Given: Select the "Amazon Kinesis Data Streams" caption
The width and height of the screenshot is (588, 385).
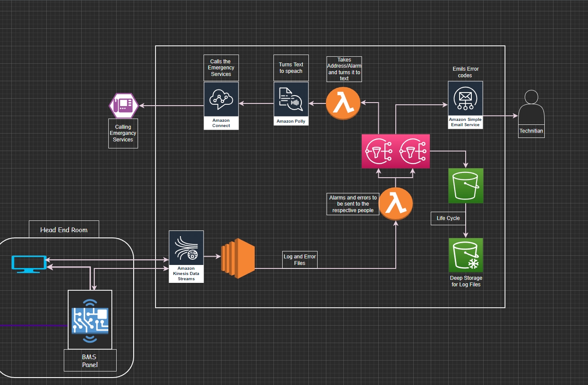Looking at the screenshot, I should (186, 274).
